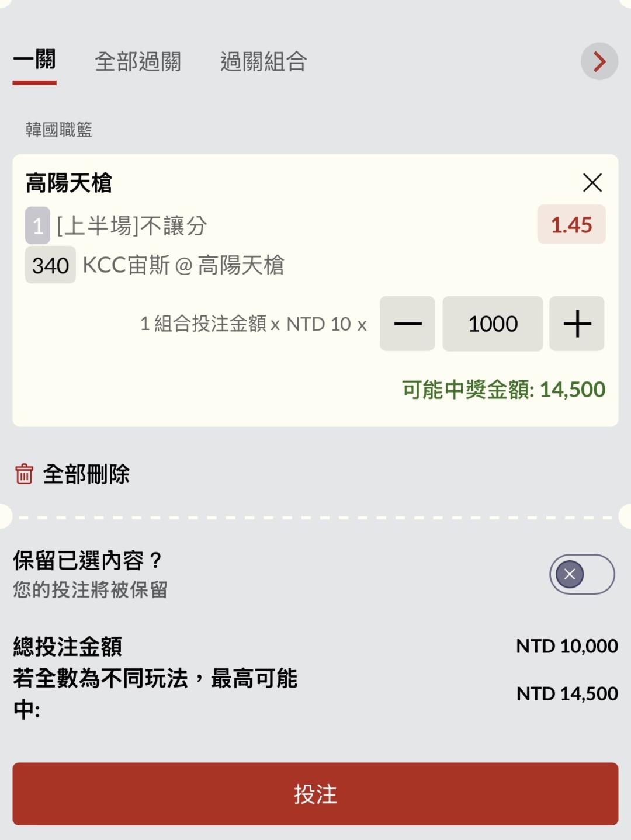
Task: Click the 1.45 odds badge
Action: [x=571, y=225]
